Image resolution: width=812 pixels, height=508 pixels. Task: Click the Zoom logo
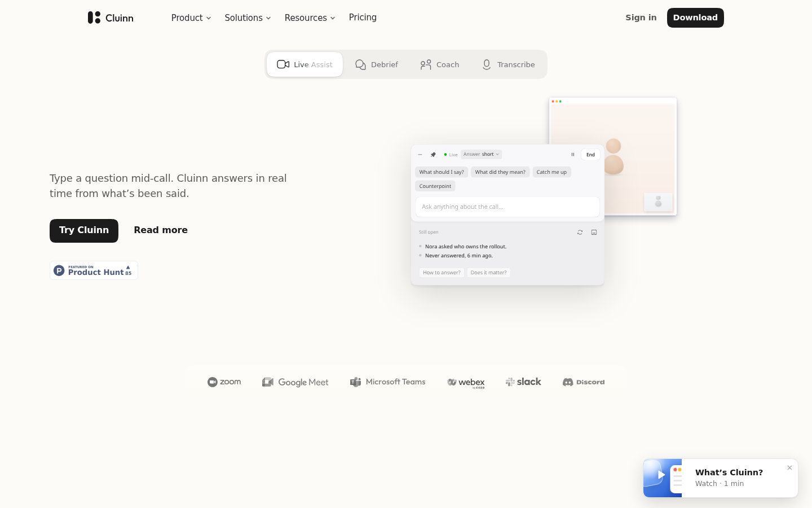tap(224, 382)
